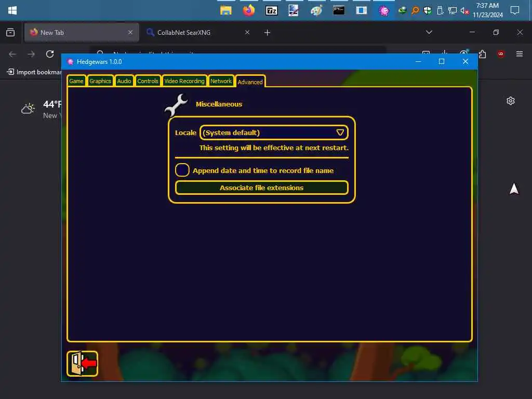The height and width of the screenshot is (399, 532).
Task: Open the Firefox extensions puzzle icon
Action: (482, 54)
